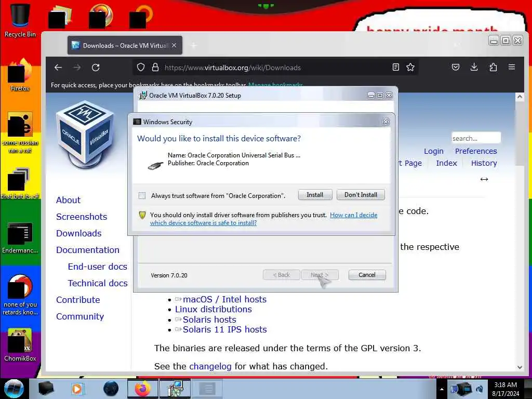
Task: Open 'How can I decide' help link
Action: [263, 219]
